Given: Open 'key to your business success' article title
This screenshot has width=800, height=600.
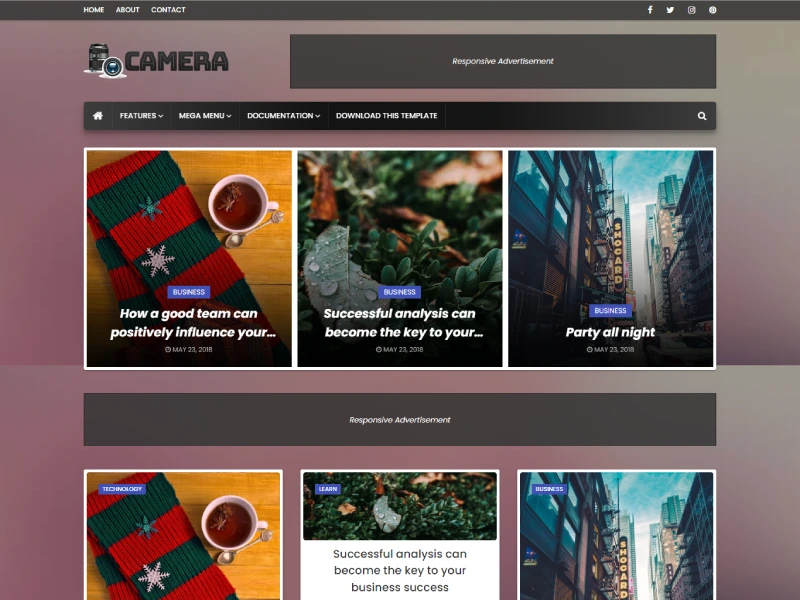Looking at the screenshot, I should pos(400,570).
